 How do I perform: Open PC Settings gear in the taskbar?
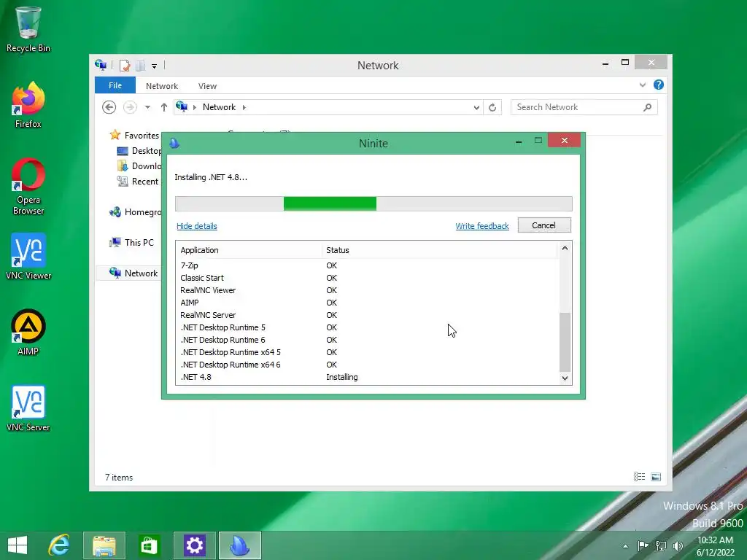pos(194,545)
